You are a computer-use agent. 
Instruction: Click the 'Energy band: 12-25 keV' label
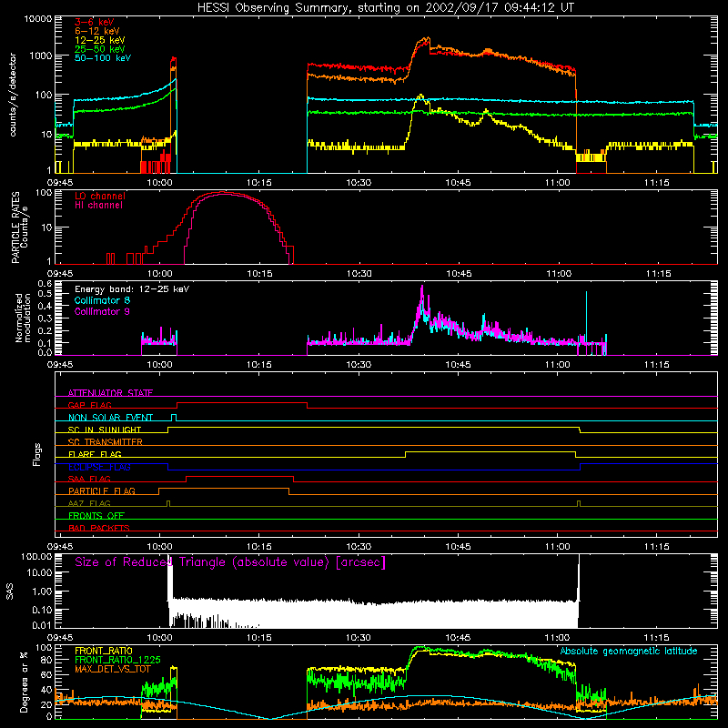tap(132, 289)
